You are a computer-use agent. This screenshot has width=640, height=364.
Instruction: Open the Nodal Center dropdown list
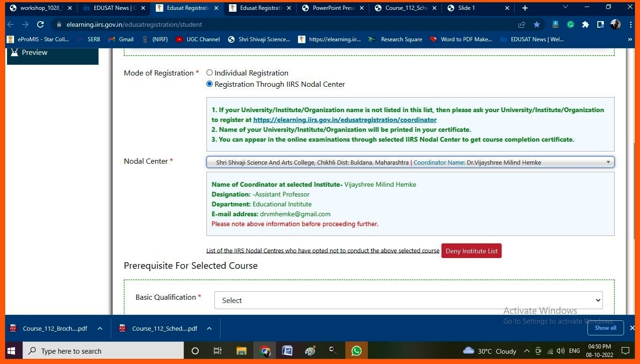pos(410,162)
